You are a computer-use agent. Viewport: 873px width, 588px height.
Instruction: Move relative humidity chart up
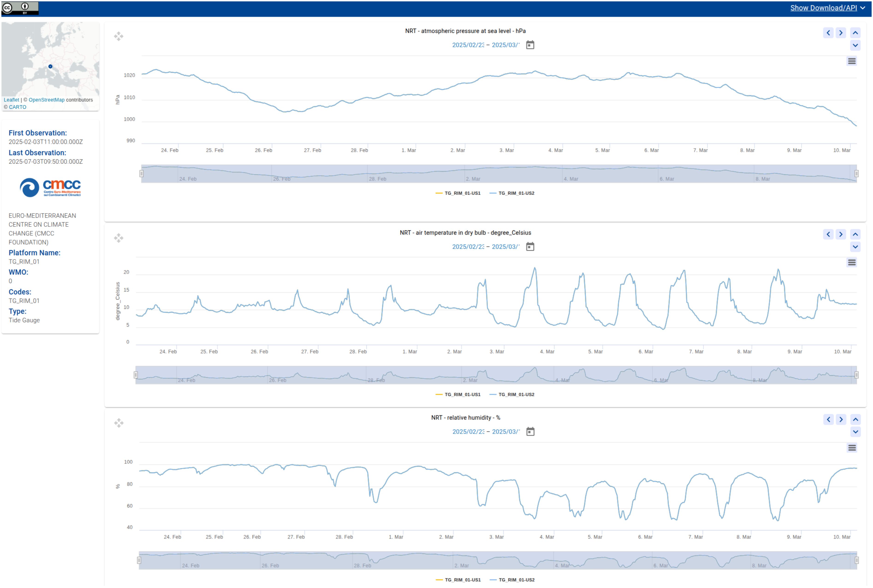[x=855, y=419]
